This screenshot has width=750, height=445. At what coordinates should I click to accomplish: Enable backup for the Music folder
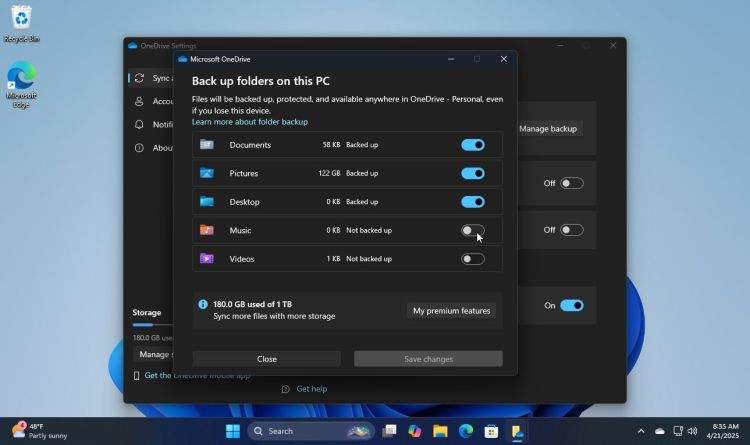click(472, 230)
